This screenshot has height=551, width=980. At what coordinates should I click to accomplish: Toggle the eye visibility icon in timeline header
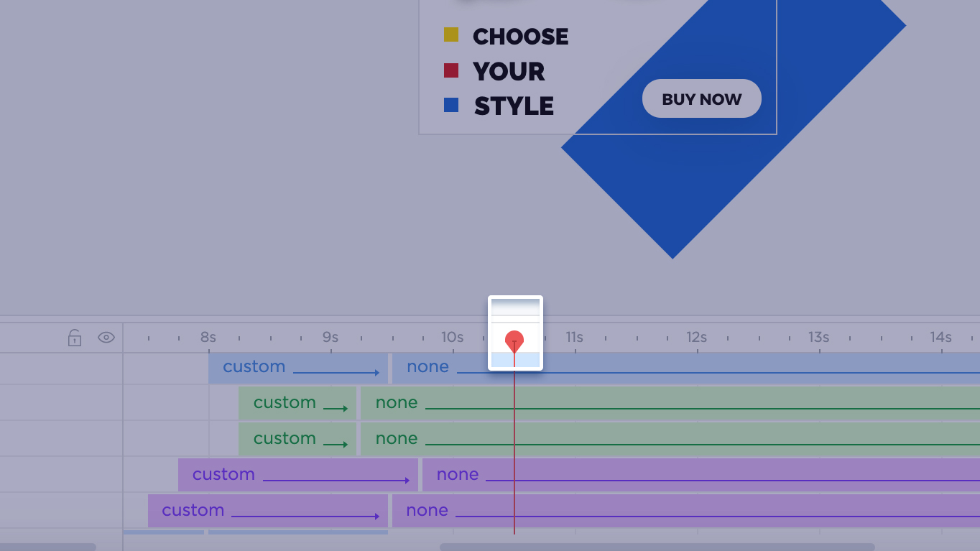tap(106, 338)
